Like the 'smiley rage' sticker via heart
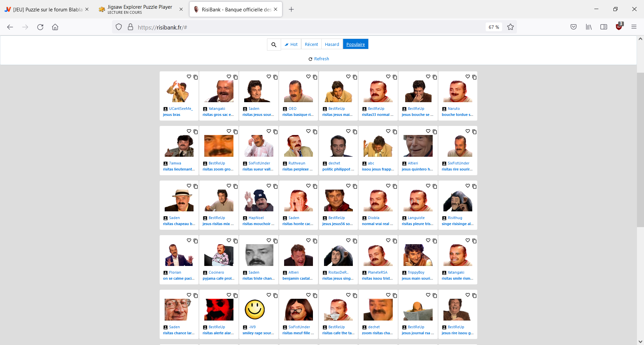This screenshot has height=345, width=644. click(x=269, y=295)
